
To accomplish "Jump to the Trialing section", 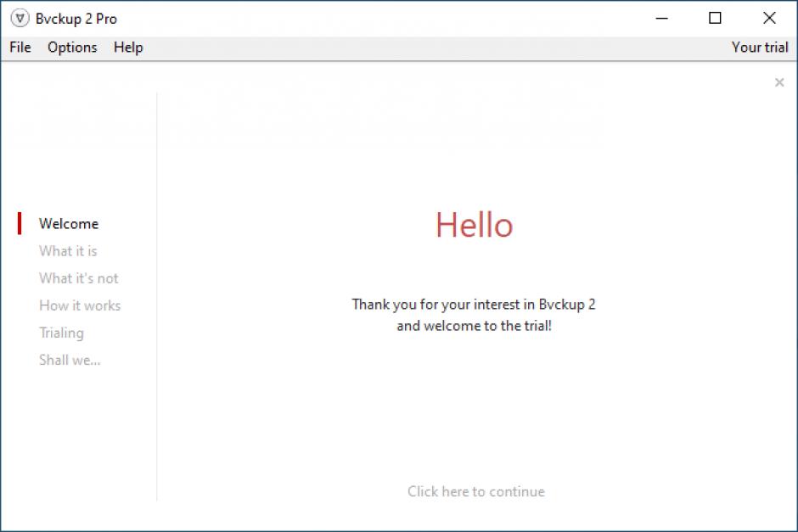I will tap(61, 333).
